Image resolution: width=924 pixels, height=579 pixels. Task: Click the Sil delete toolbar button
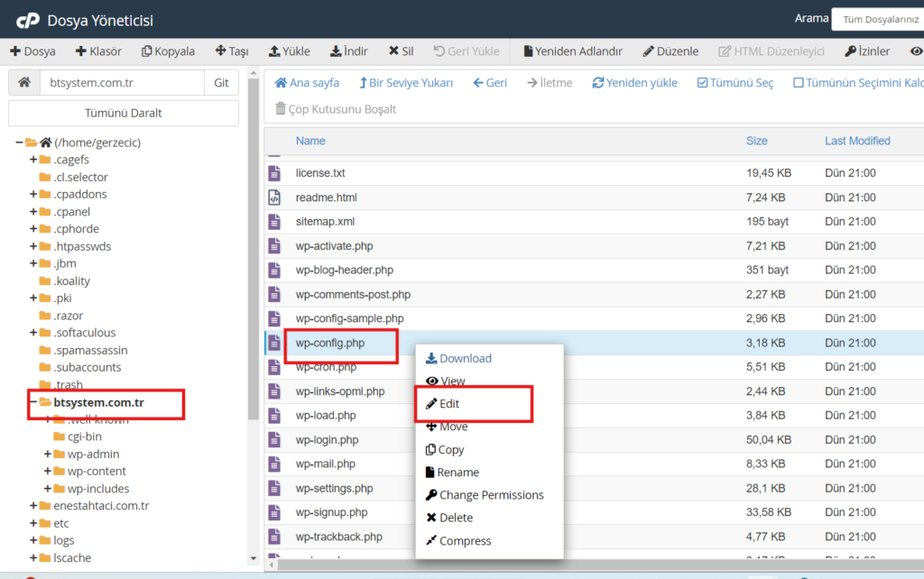(x=402, y=51)
